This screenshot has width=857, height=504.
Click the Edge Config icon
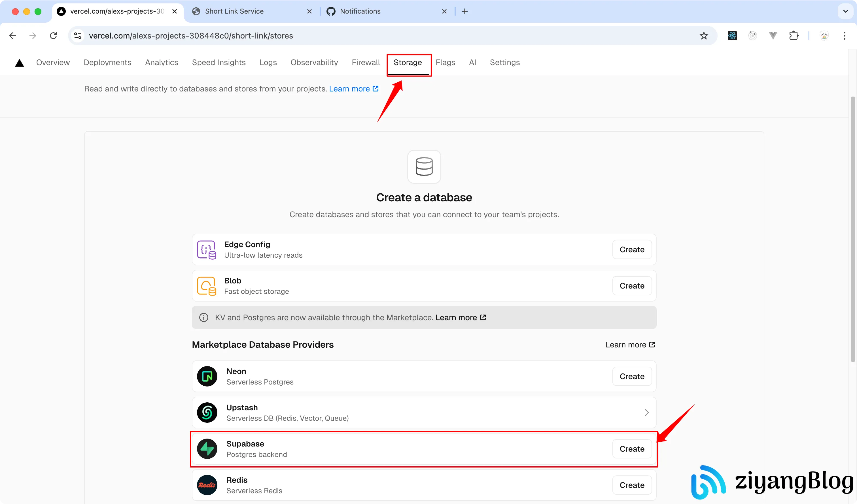[x=207, y=250]
